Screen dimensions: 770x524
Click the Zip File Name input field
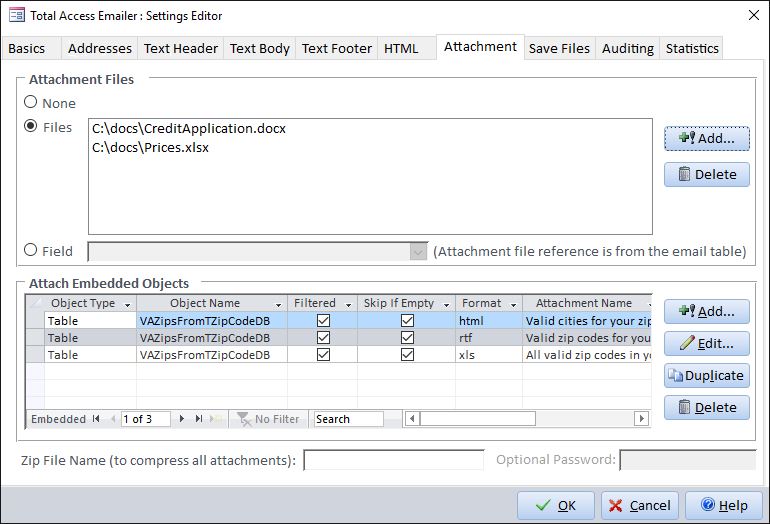pos(379,460)
